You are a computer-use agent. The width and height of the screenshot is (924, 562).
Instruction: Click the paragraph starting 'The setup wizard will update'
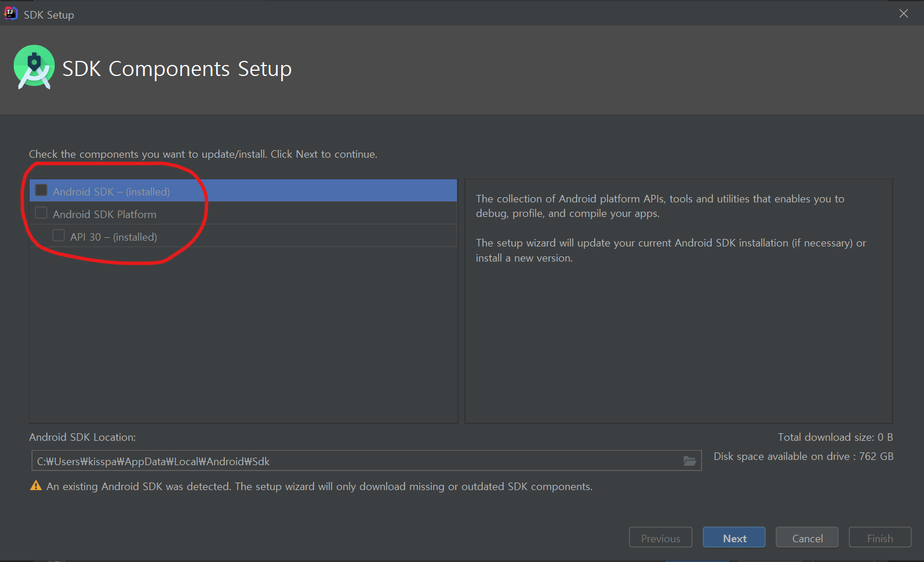671,251
